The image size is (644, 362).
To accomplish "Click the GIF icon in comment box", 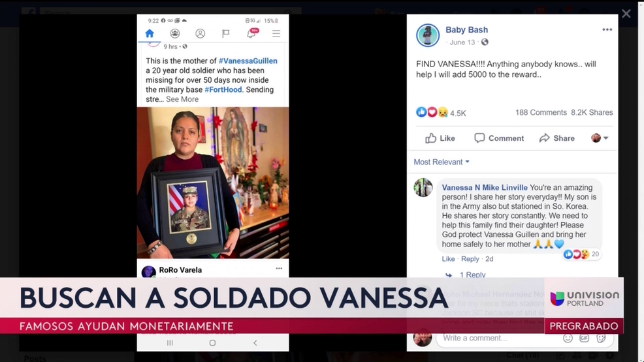I will [584, 339].
